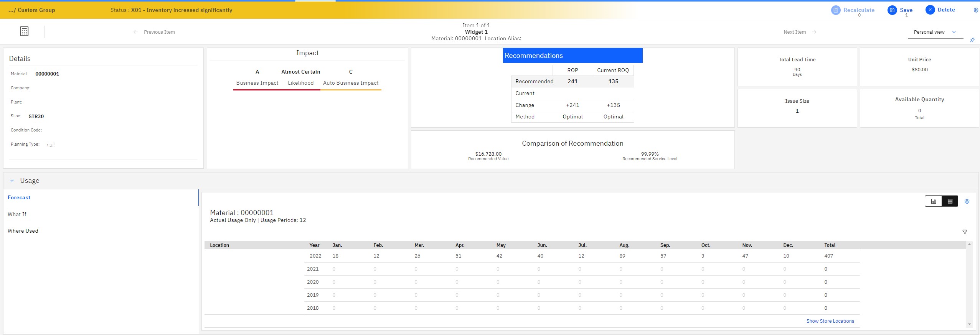Image resolution: width=980 pixels, height=335 pixels.
Task: Click the Delete X icon
Action: point(930,10)
